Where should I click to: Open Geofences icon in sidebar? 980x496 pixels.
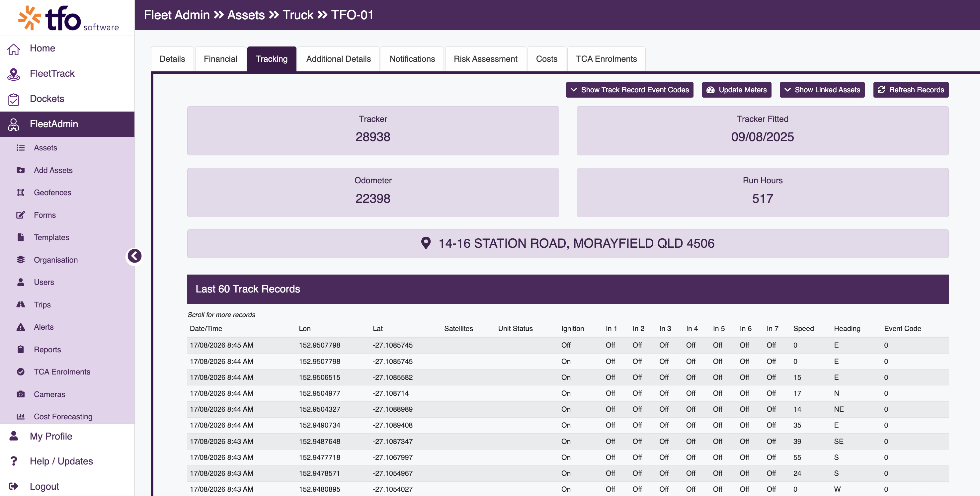(x=21, y=193)
